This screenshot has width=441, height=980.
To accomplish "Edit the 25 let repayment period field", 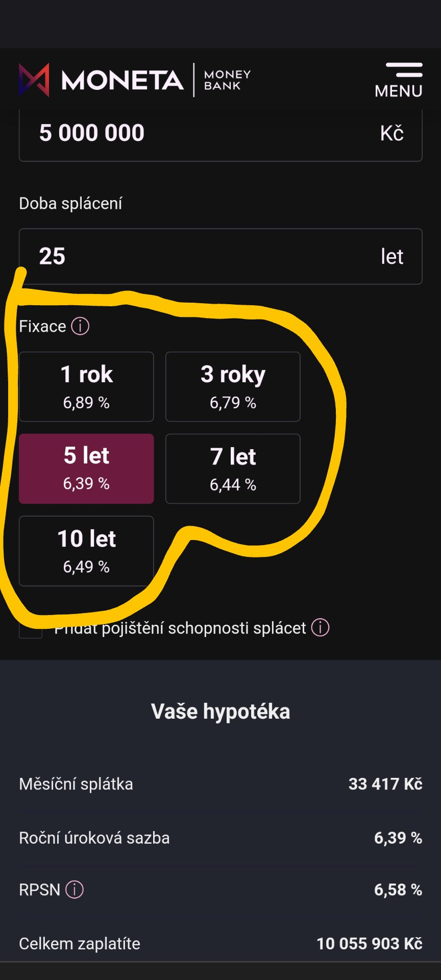I will 220,256.
